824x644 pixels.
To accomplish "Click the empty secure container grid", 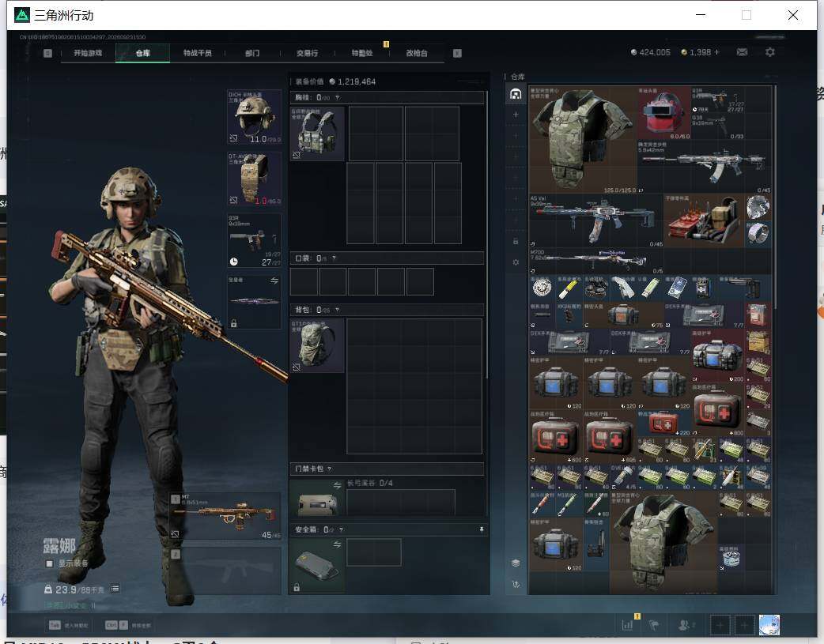I will [373, 552].
